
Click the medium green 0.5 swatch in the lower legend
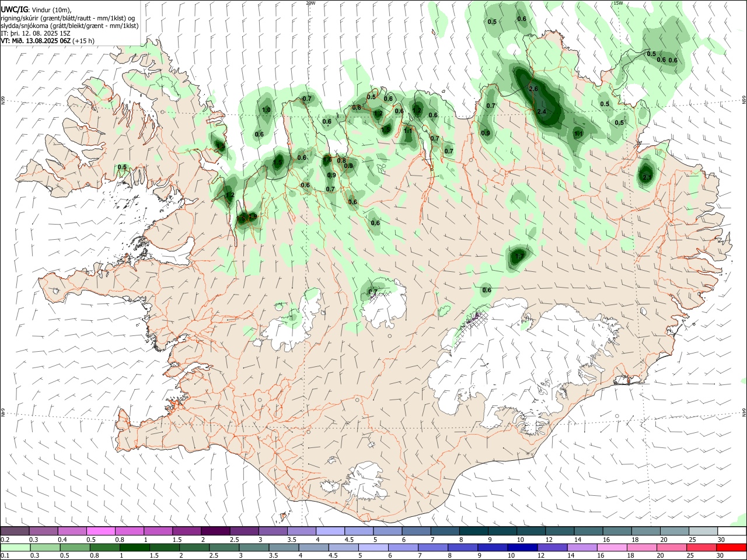pyautogui.click(x=75, y=547)
